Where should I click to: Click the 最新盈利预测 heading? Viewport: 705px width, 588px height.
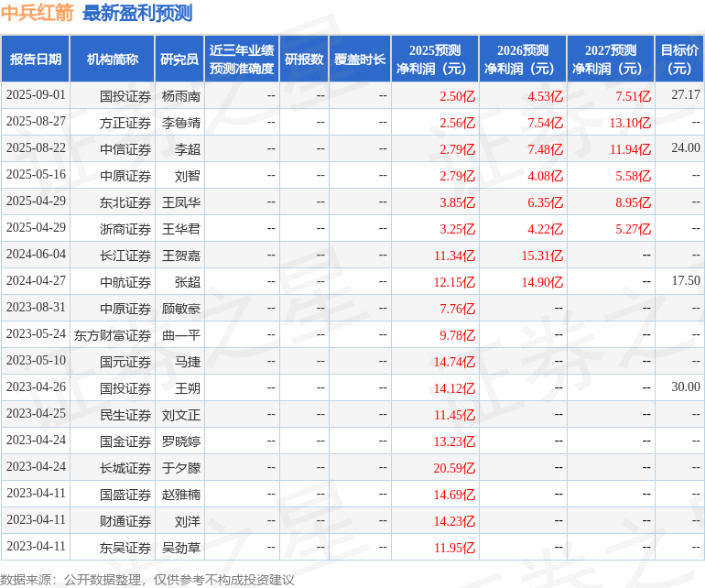[137, 13]
